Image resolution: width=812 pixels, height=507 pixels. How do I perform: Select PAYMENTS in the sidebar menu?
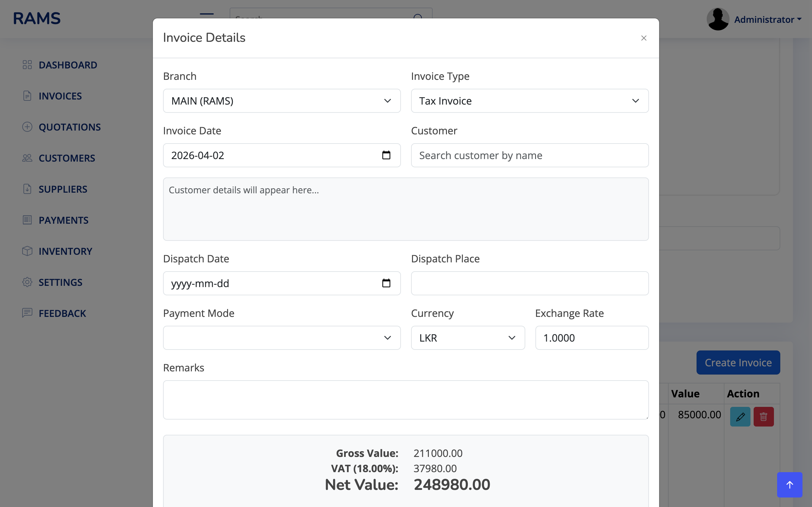coord(63,220)
